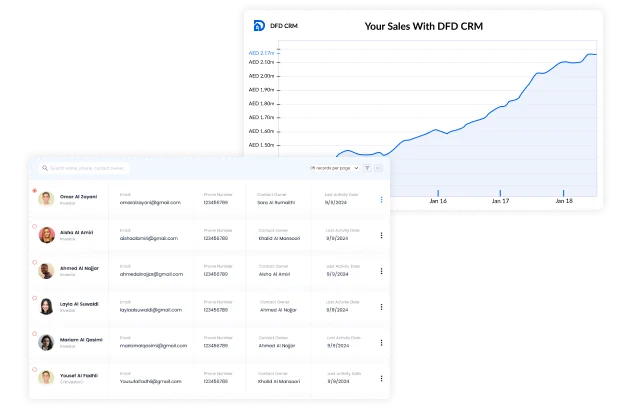Image resolution: width=632 pixels, height=409 pixels.
Task: Open the records per page dropdown
Action: [x=334, y=168]
